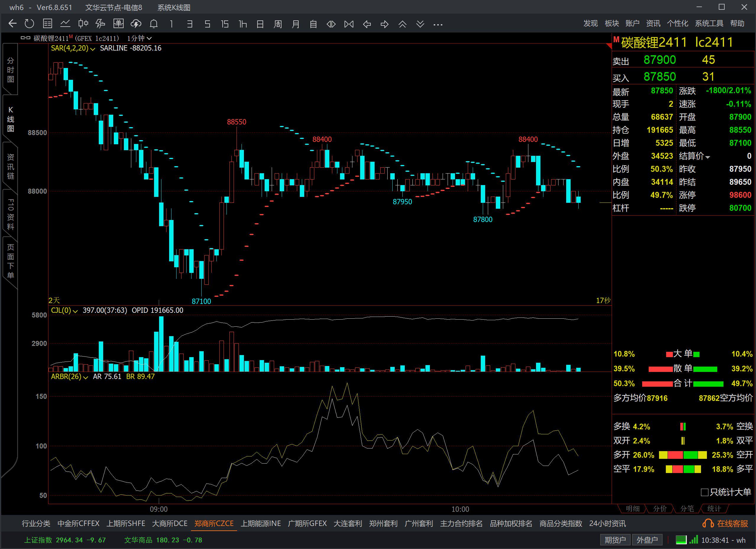Switch to 统计 tab
Screen dimensions: 756x549
(x=714, y=509)
